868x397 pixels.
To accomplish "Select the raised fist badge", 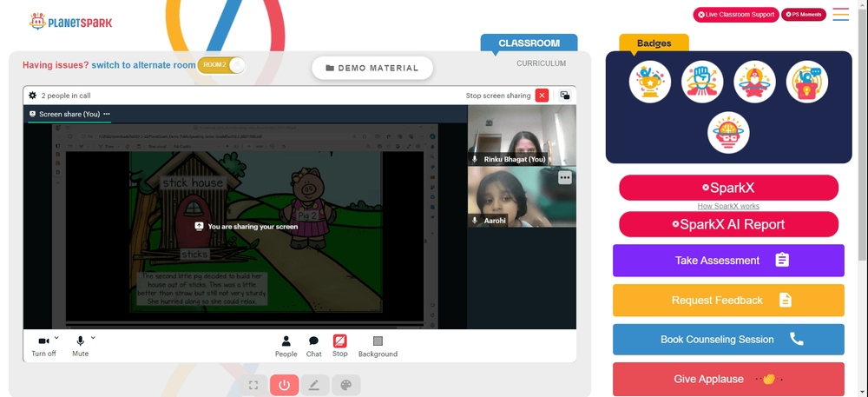I will coord(702,82).
